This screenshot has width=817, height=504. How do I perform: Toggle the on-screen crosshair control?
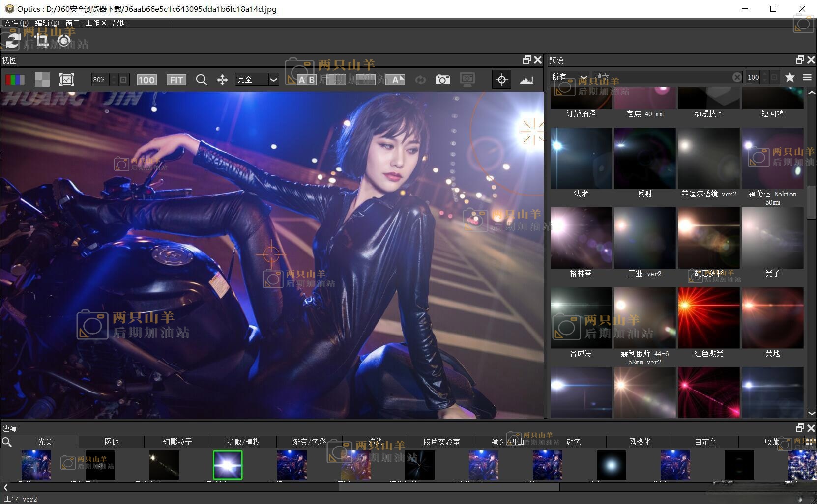tap(501, 80)
